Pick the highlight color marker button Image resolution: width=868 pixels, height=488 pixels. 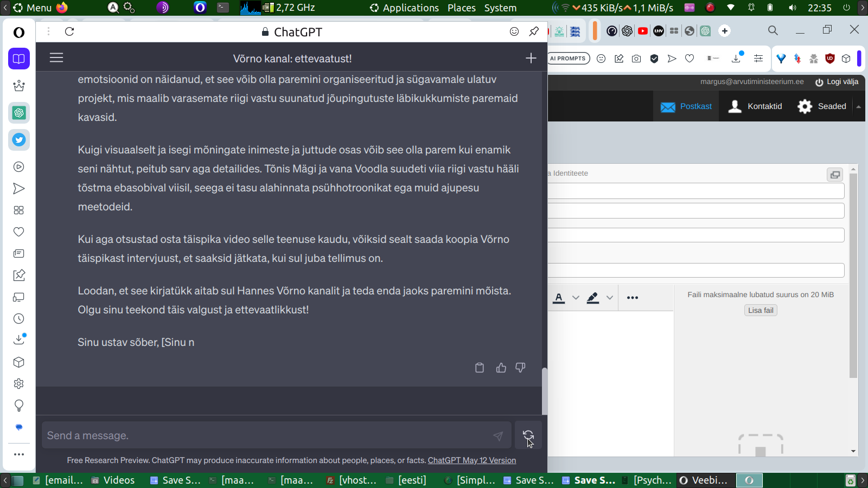593,298
